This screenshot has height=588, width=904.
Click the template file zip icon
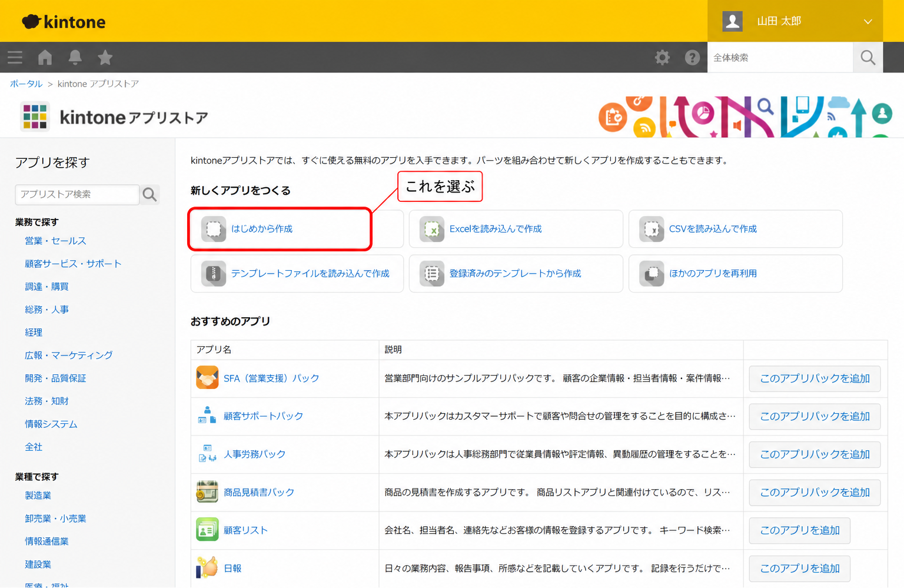214,274
